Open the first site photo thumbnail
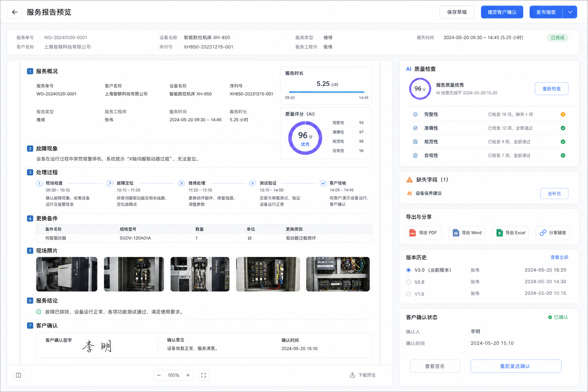The height and width of the screenshot is (392, 588). pos(67,274)
